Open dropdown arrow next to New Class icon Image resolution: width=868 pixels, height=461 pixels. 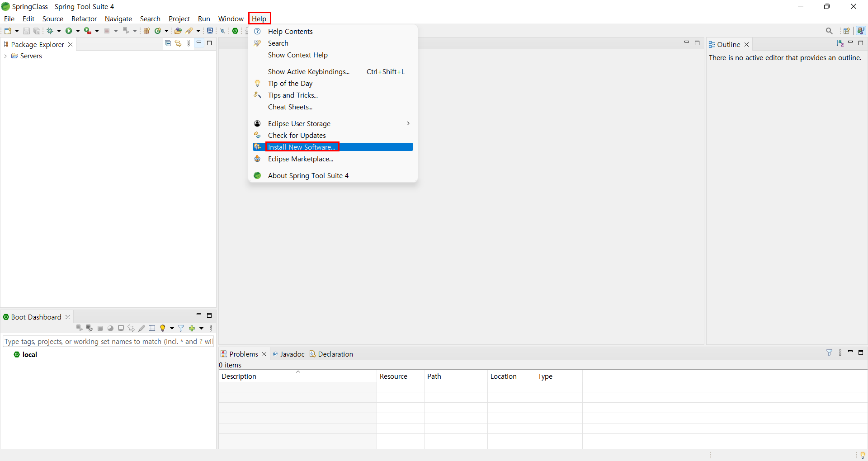click(166, 31)
